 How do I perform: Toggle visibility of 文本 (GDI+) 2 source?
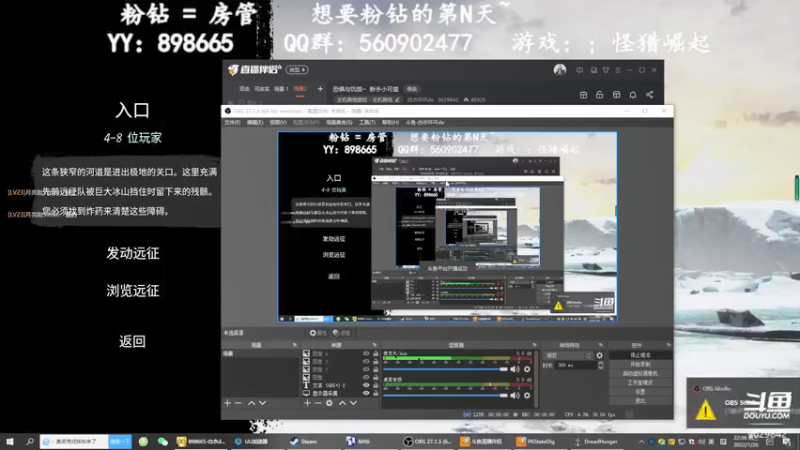tap(366, 385)
